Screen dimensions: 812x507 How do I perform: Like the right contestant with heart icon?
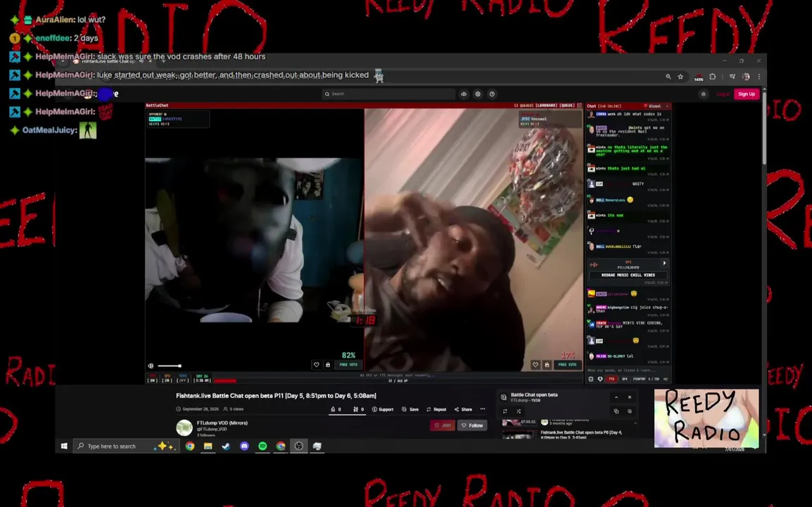click(x=535, y=365)
